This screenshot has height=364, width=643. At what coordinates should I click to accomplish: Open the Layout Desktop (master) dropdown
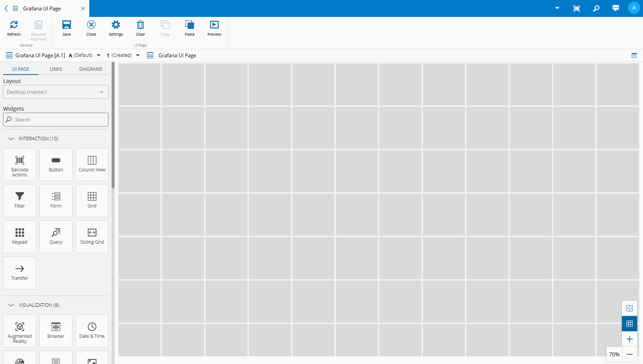[x=56, y=92]
